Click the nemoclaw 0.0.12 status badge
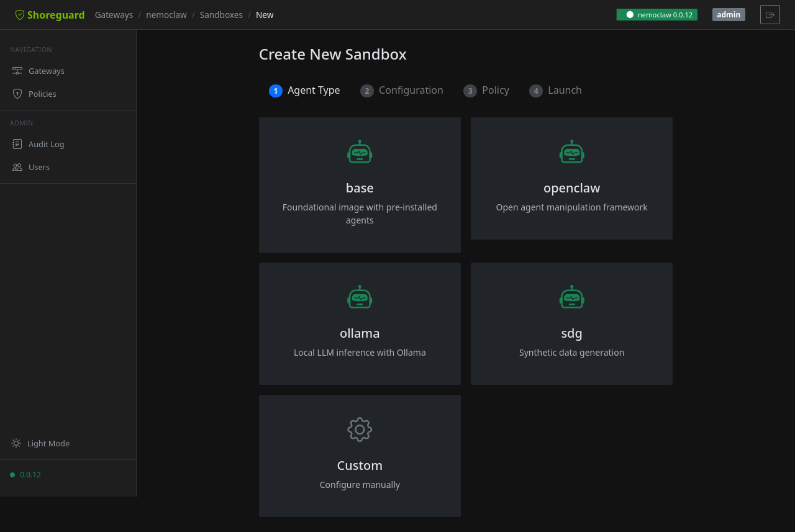Screen dimensions: 795x532 pyautogui.click(x=656, y=15)
